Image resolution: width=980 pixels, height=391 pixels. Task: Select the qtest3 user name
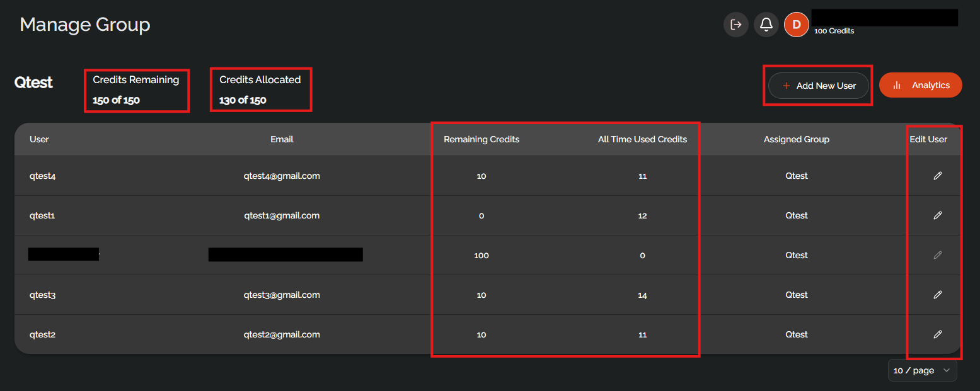point(43,295)
